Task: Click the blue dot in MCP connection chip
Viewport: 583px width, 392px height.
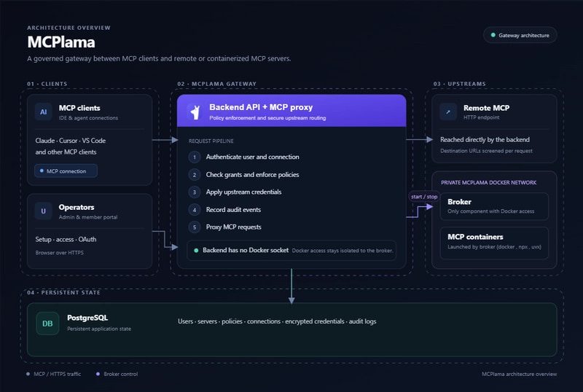Action: click(42, 170)
